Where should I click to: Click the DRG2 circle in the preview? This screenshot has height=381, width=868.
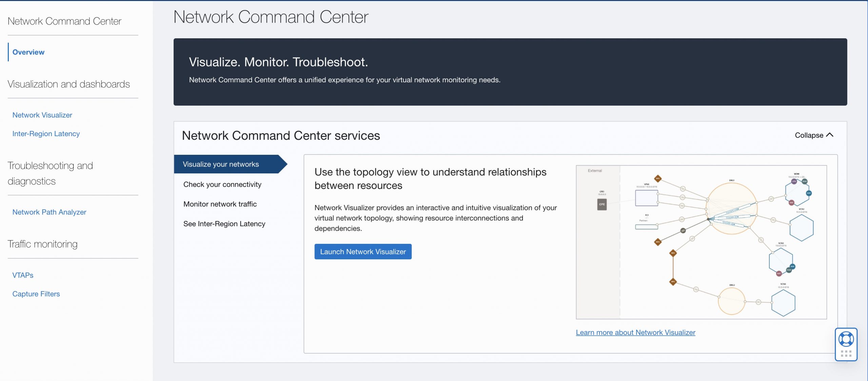[x=732, y=302]
